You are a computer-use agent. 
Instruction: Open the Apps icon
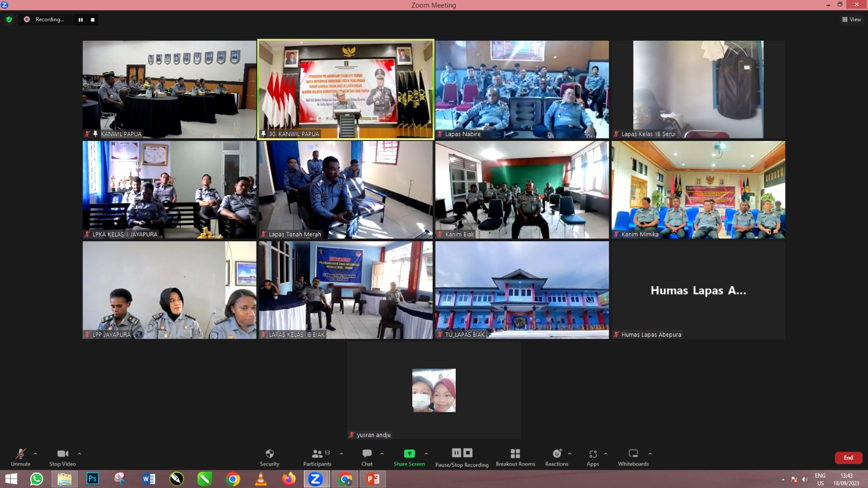coord(592,454)
